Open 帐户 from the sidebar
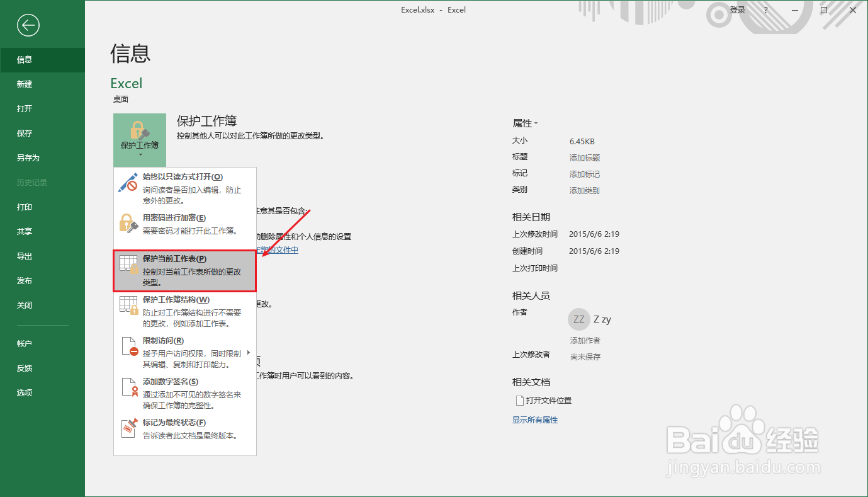Viewport: 868px width, 497px height. [x=42, y=344]
